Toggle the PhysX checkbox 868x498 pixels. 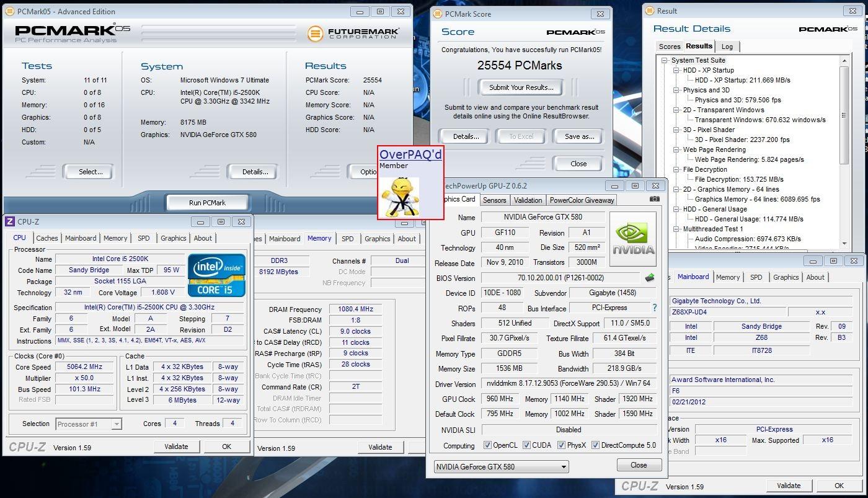point(561,445)
